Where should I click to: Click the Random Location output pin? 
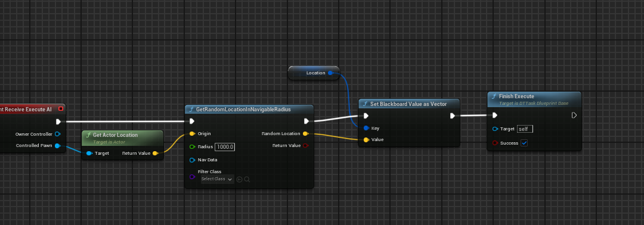click(305, 133)
